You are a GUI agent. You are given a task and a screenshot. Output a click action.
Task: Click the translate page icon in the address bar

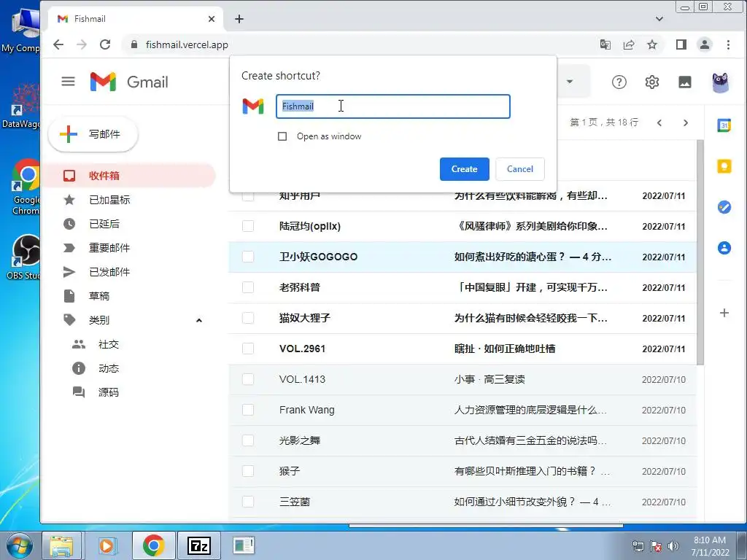click(605, 44)
